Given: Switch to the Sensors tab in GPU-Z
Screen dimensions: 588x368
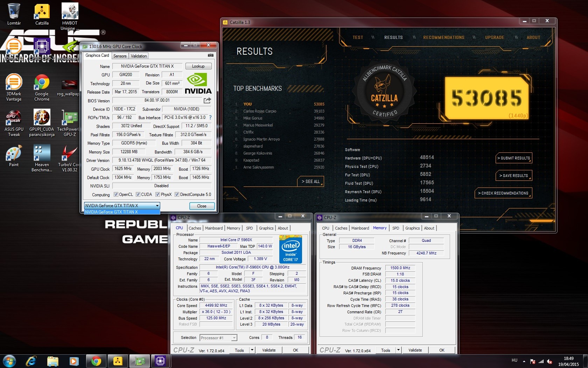Looking at the screenshot, I should pos(120,56).
